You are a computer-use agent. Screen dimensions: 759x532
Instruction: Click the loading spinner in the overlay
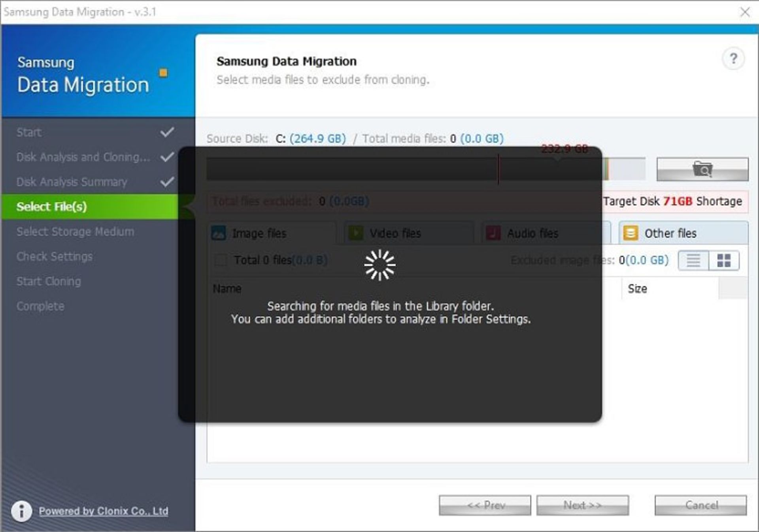coord(379,265)
